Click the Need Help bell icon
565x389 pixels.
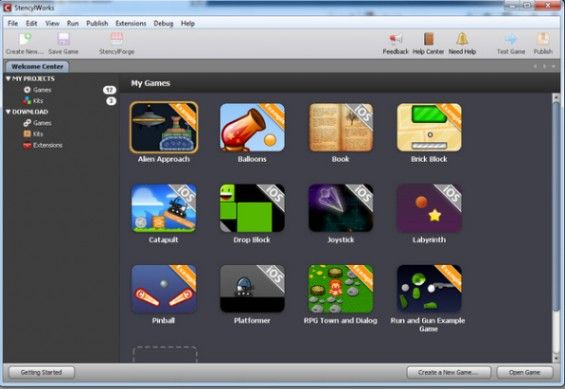click(x=462, y=39)
